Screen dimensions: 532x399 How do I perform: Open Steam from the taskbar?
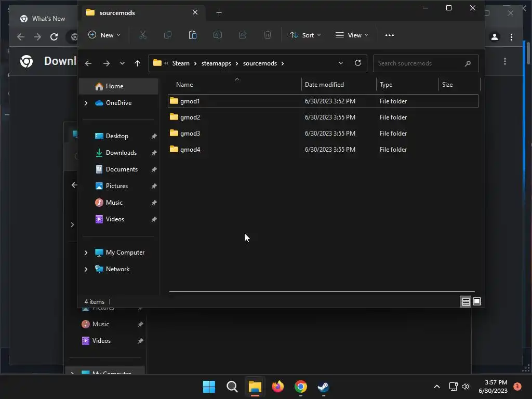coord(323,387)
